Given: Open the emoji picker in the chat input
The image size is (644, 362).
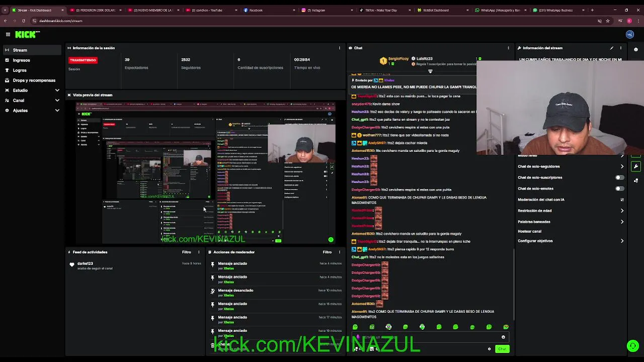Looking at the screenshot, I should [x=503, y=337].
